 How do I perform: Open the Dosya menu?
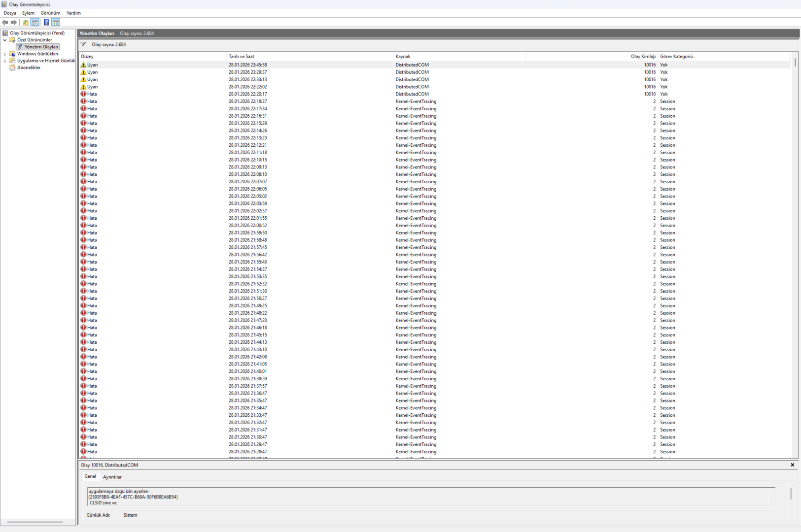[10, 13]
